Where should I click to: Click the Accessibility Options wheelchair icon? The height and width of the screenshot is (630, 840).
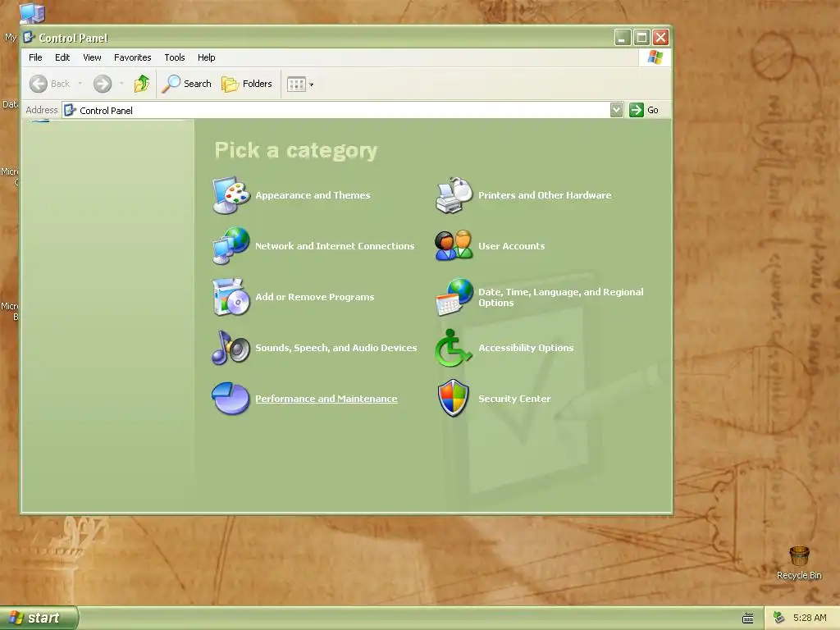(x=454, y=348)
